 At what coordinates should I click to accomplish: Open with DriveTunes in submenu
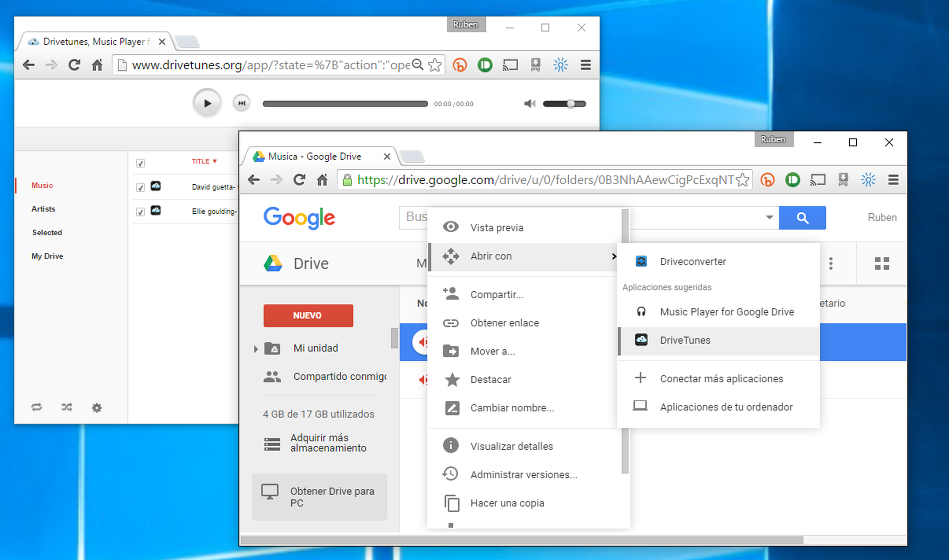(x=718, y=340)
